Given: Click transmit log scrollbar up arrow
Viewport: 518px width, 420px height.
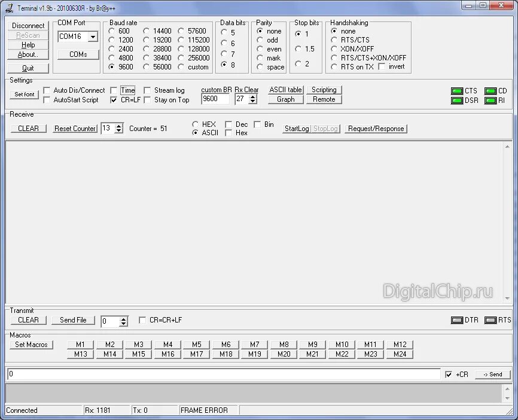Looking at the screenshot, I should pos(507,389).
